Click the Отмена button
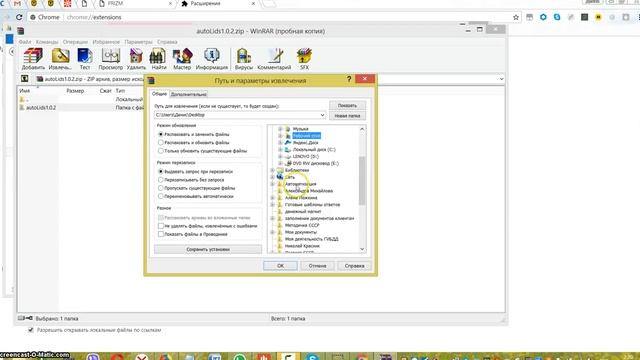The height and width of the screenshot is (360, 640). point(317,266)
